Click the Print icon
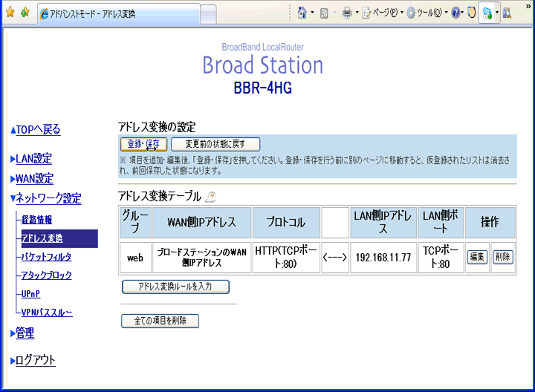535x392 pixels. [x=347, y=13]
